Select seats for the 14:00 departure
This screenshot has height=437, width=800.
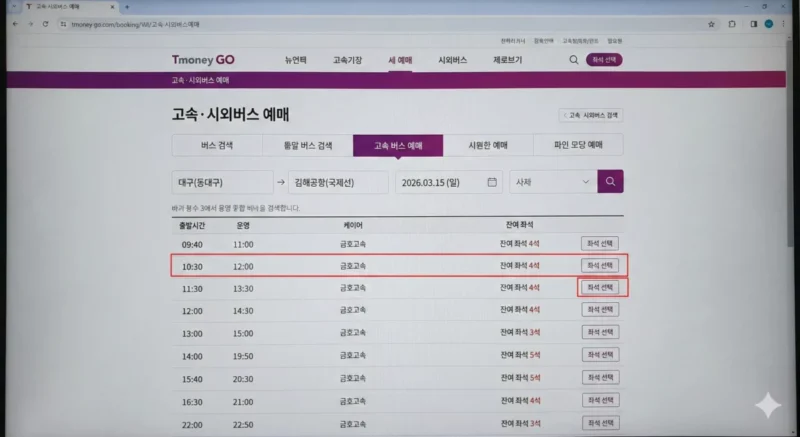601,354
